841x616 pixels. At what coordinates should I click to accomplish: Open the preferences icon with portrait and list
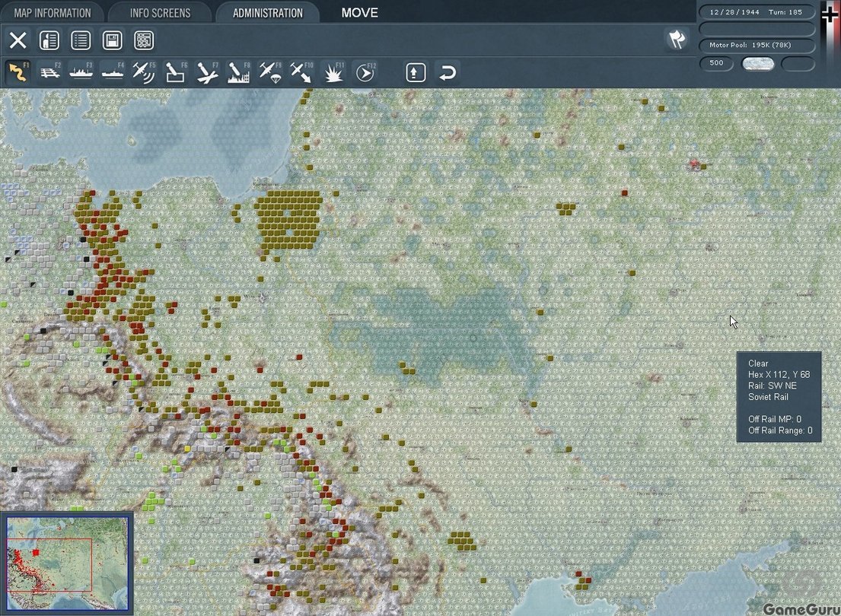49,40
